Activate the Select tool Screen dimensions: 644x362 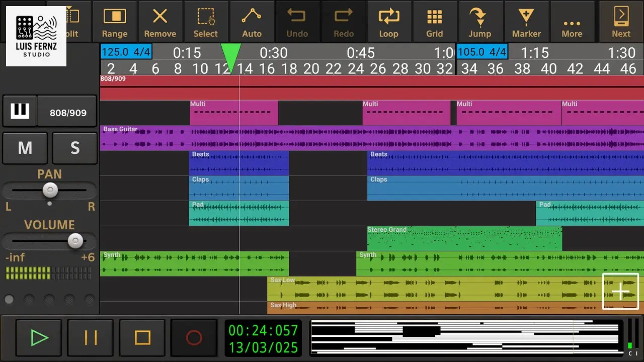coord(206,22)
